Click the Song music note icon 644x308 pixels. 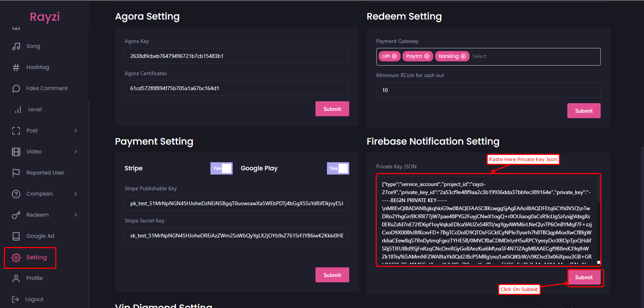(x=16, y=46)
